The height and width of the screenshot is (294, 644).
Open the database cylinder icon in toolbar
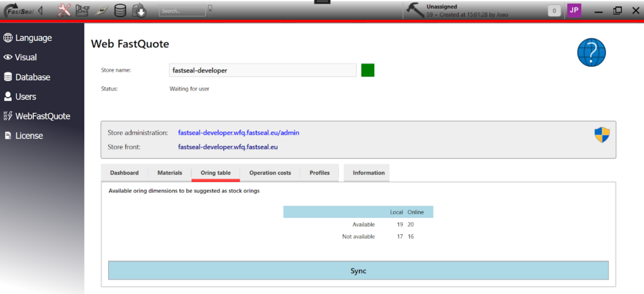tap(120, 10)
